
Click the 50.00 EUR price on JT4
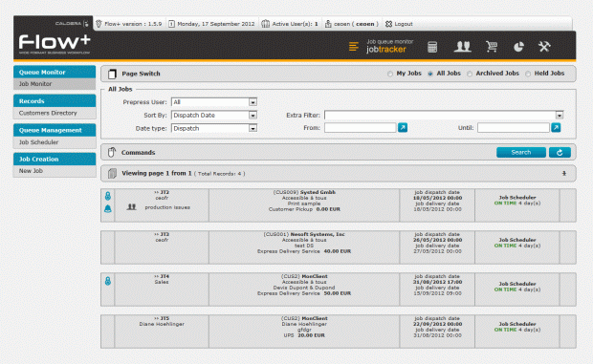click(x=337, y=293)
